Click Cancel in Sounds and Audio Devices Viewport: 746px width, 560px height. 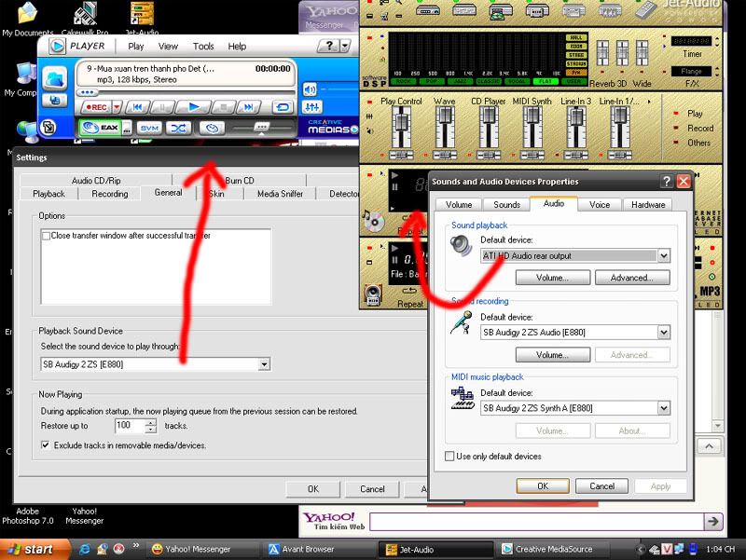click(601, 485)
